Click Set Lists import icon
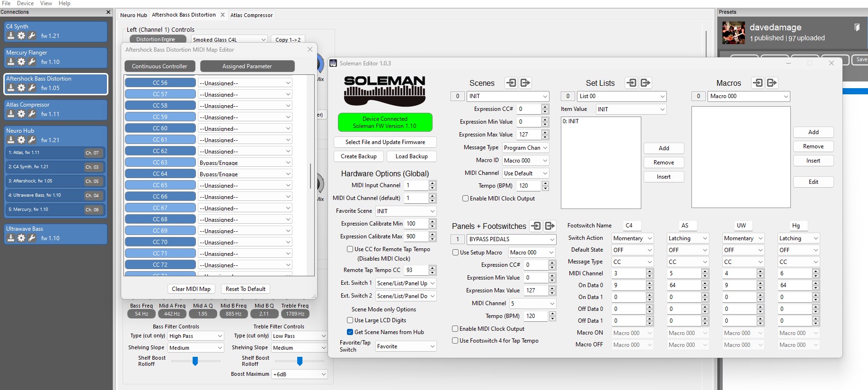The width and height of the screenshot is (868, 390). pos(631,83)
